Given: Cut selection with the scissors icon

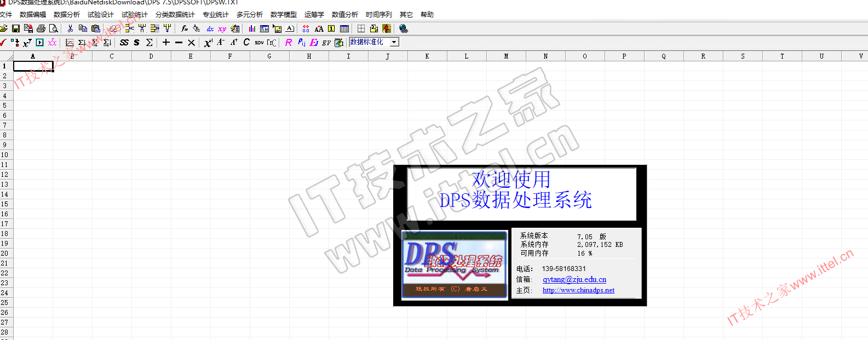Looking at the screenshot, I should [x=70, y=28].
